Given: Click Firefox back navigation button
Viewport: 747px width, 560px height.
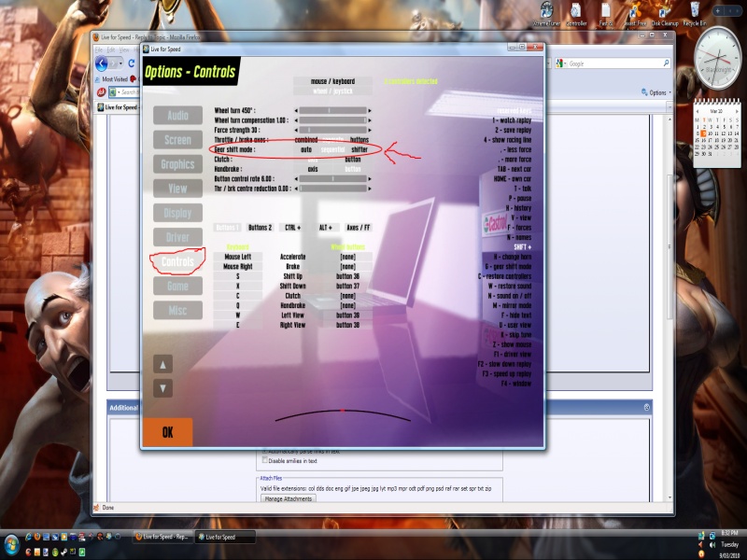Looking at the screenshot, I should click(102, 63).
